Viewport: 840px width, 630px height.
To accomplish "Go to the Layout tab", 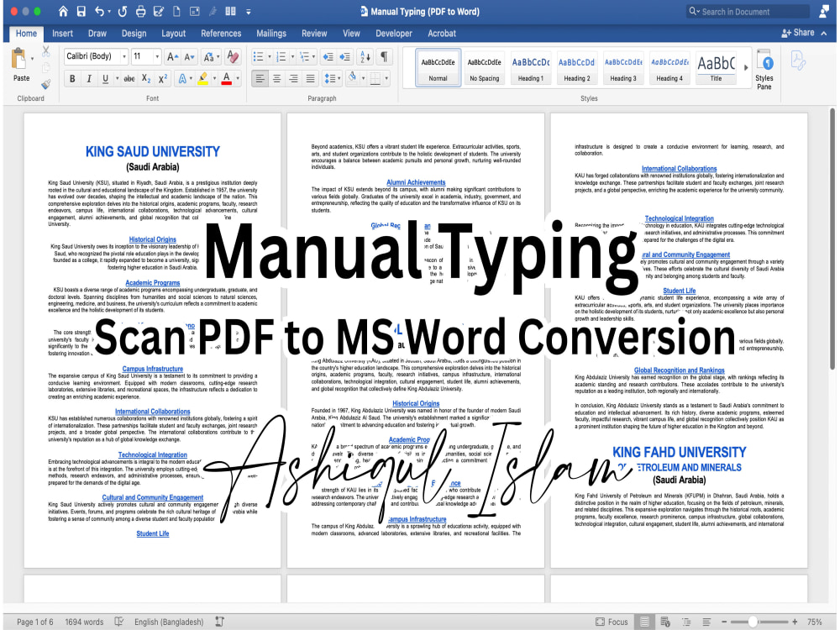I will (x=174, y=34).
